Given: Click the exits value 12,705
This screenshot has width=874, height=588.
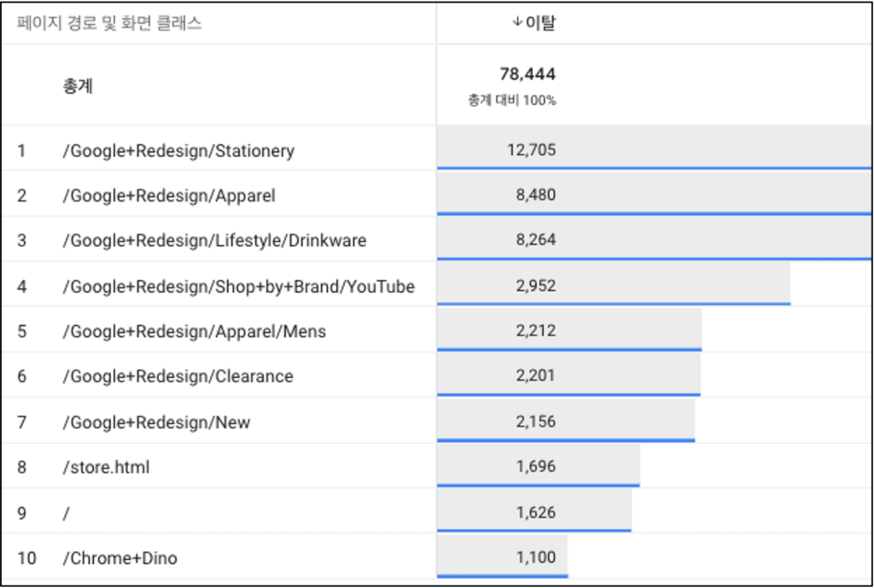Looking at the screenshot, I should pyautogui.click(x=531, y=150).
